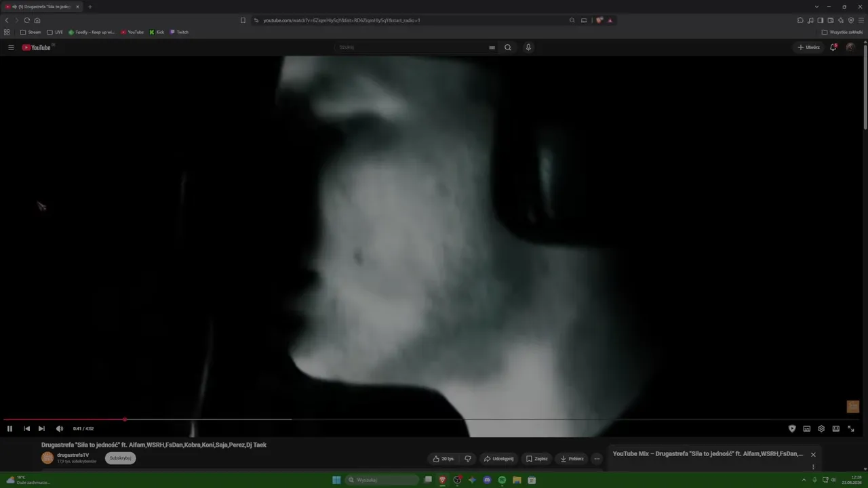This screenshot has height=488, width=868.
Task: Go to YouTube home via logo
Action: tap(37, 47)
